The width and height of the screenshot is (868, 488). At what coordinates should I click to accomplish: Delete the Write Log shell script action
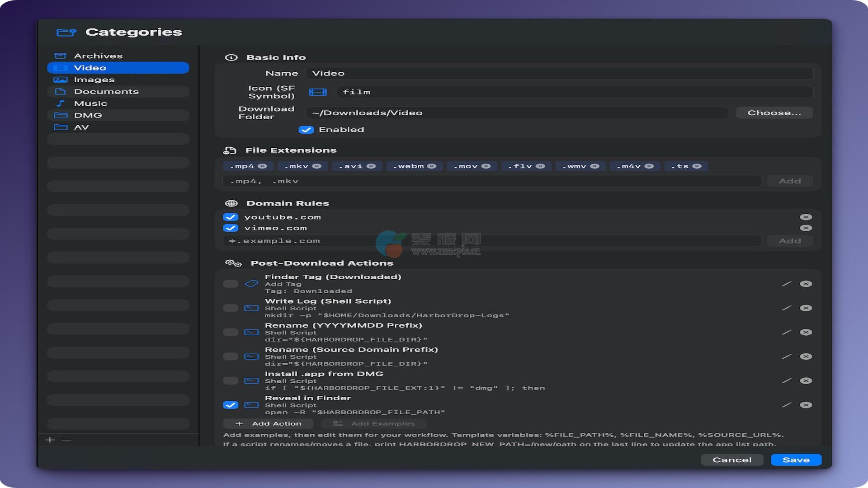(x=806, y=308)
